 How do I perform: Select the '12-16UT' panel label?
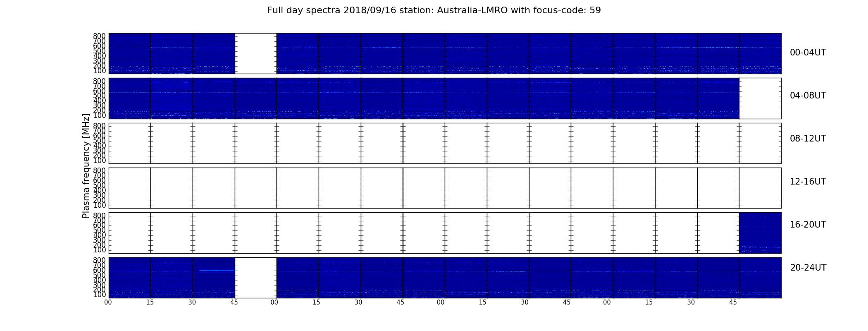(808, 182)
